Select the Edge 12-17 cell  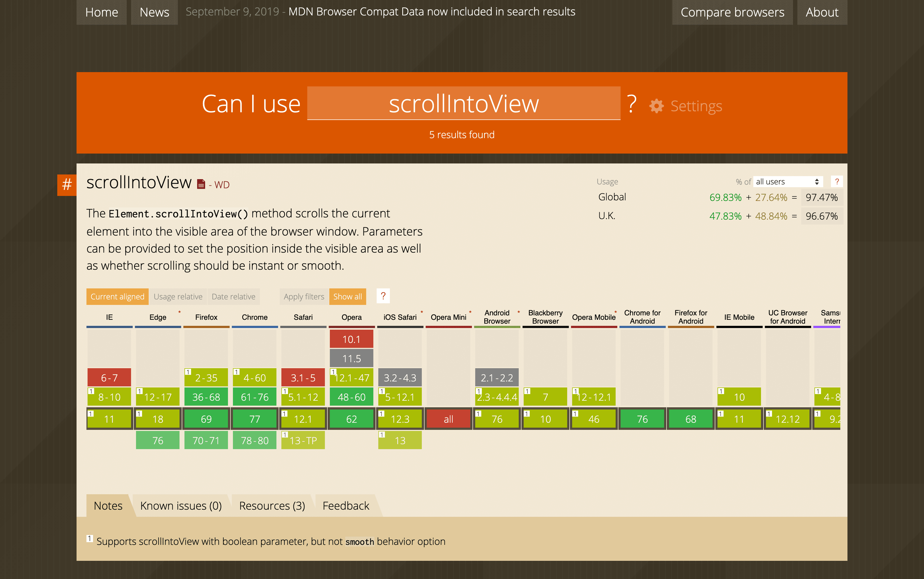158,397
